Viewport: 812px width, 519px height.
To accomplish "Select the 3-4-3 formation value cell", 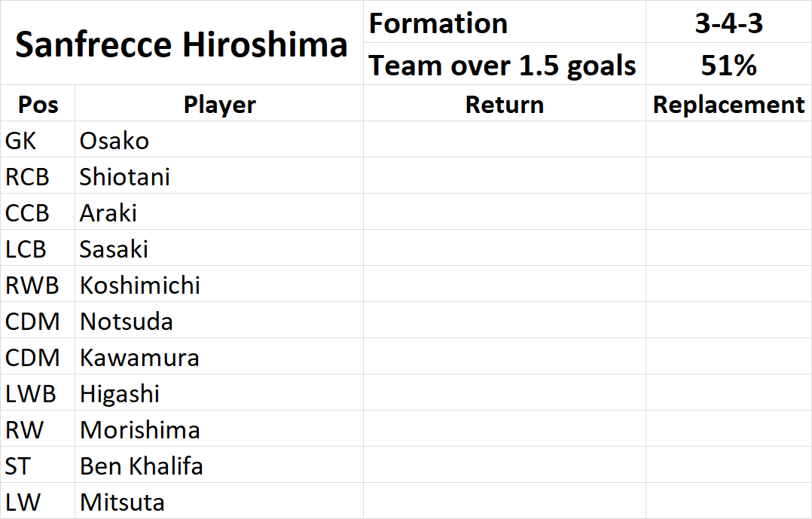I will (x=728, y=23).
